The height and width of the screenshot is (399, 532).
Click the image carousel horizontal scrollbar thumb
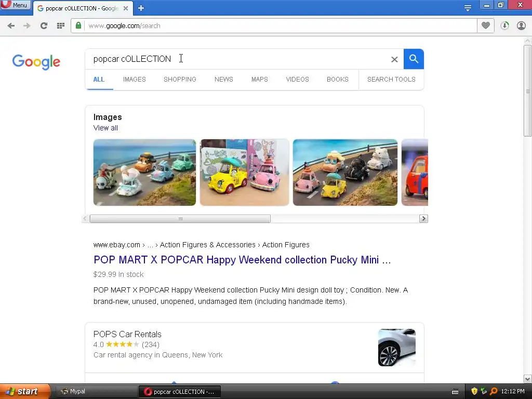click(180, 219)
